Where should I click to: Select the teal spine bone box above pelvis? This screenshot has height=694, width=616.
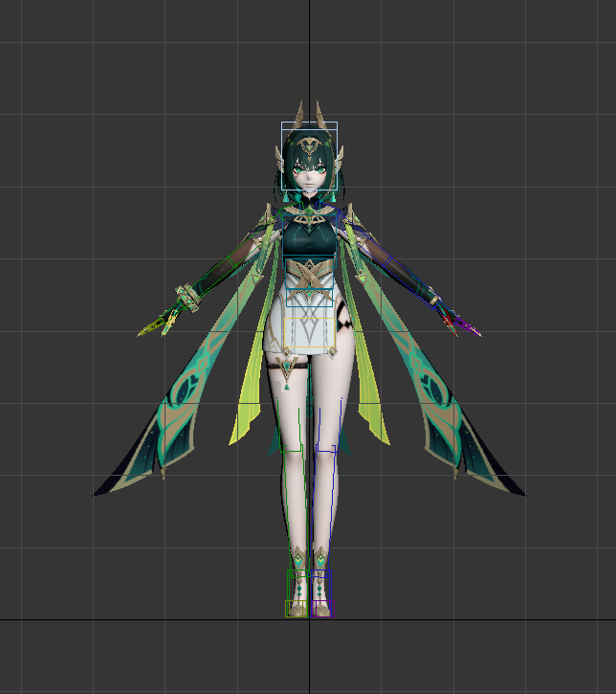[x=309, y=298]
